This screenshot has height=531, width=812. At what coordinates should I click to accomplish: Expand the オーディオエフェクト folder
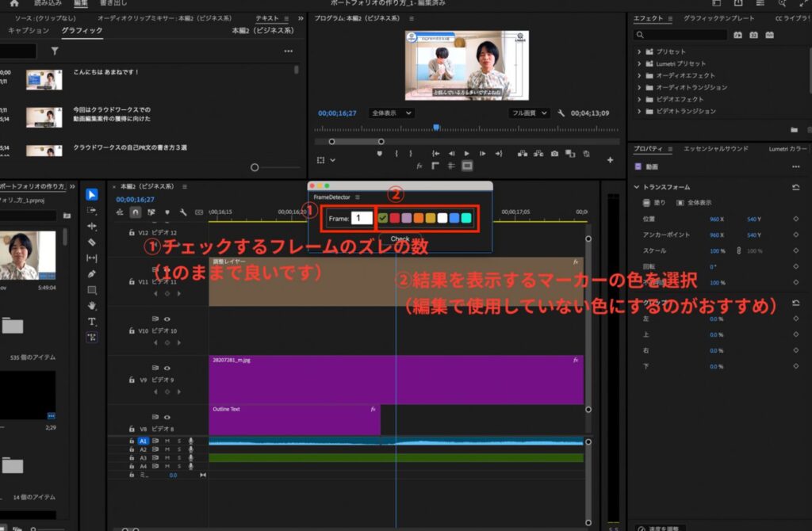[639, 75]
